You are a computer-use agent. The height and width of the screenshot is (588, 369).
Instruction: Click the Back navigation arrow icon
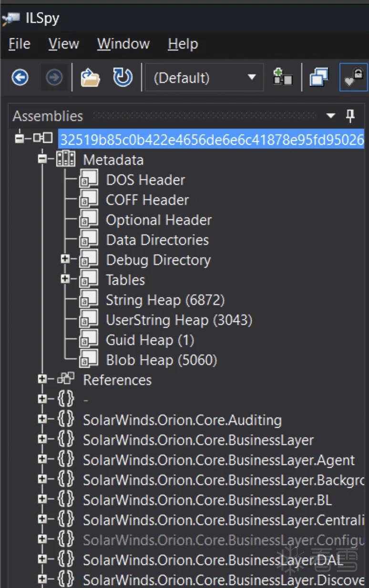[x=20, y=77]
